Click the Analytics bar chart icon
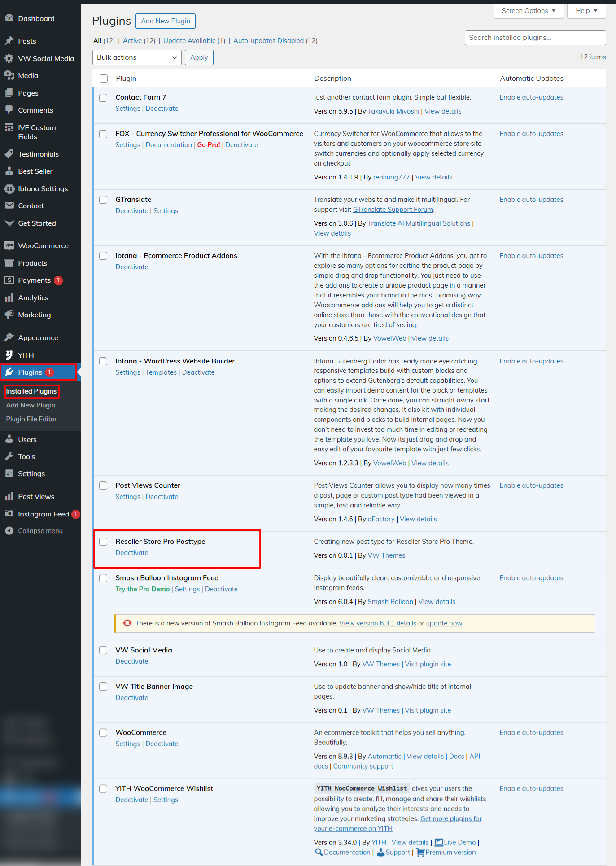 pos(9,297)
